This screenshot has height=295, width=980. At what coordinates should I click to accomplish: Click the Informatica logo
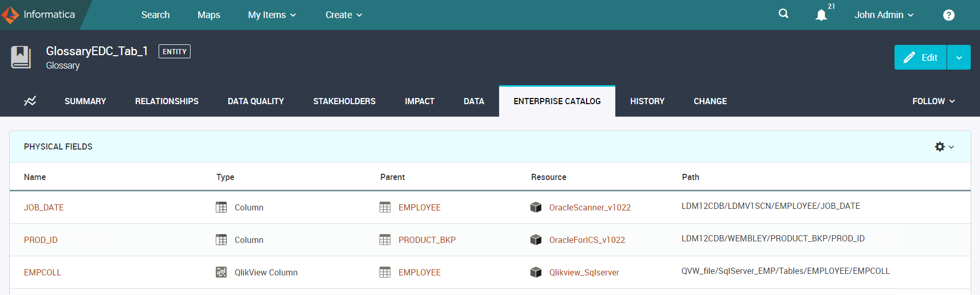pos(39,14)
